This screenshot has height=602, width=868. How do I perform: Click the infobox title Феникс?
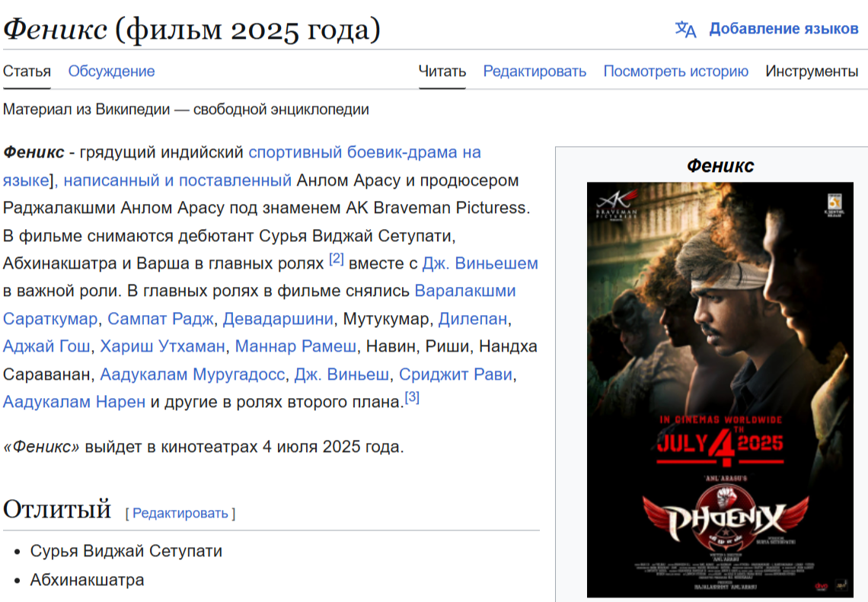click(x=720, y=165)
